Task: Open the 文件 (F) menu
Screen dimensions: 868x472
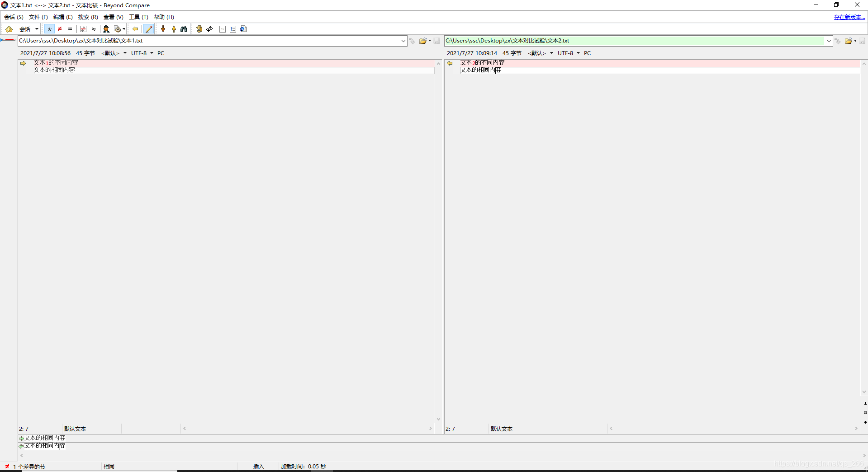Action: (38, 17)
